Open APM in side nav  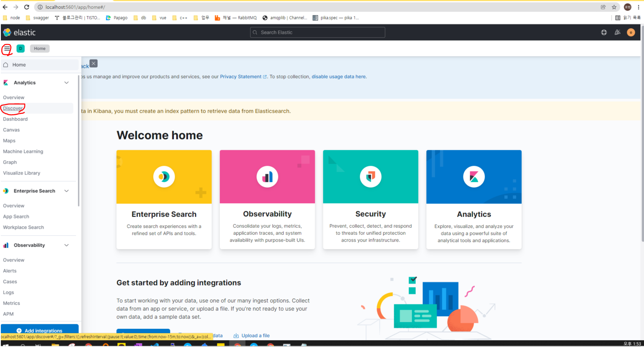[x=8, y=314]
